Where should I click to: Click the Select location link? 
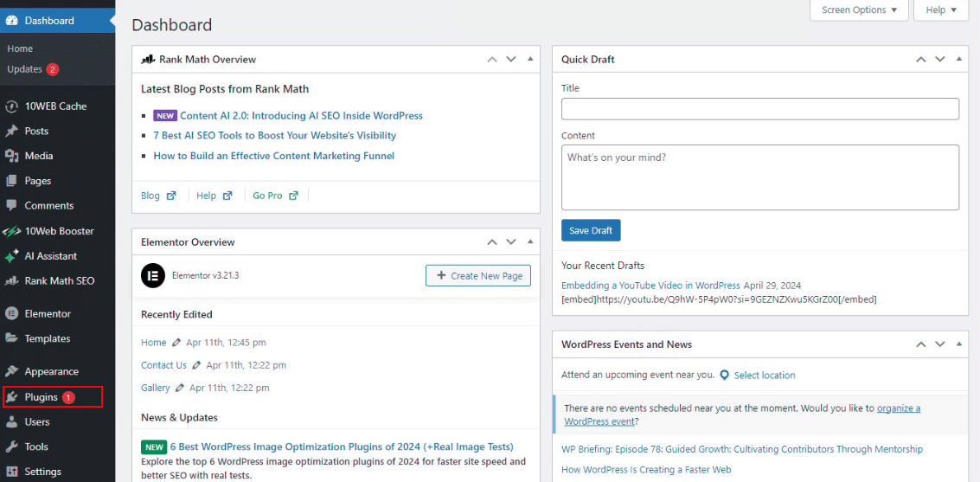coord(765,375)
